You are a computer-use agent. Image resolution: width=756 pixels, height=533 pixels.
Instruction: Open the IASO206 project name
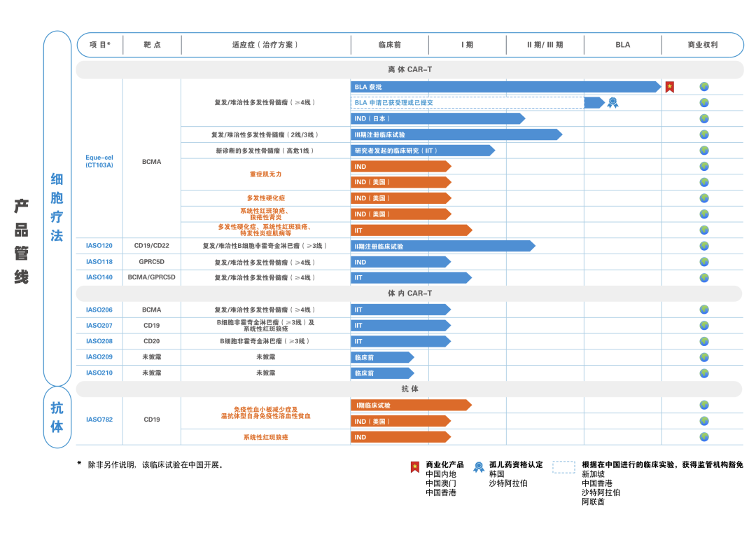(99, 310)
